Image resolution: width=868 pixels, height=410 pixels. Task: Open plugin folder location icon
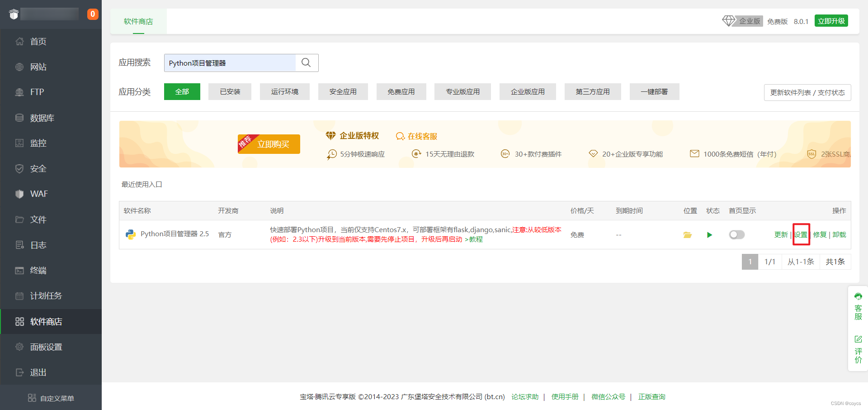(688, 235)
